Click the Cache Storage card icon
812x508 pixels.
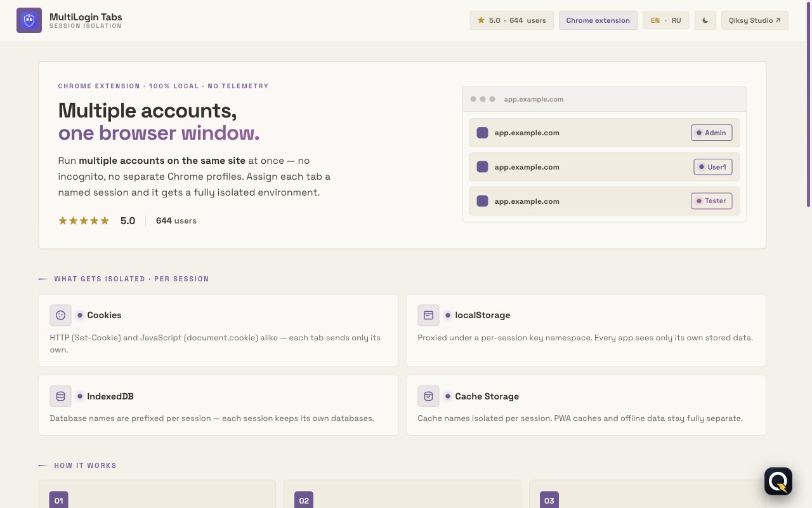428,396
